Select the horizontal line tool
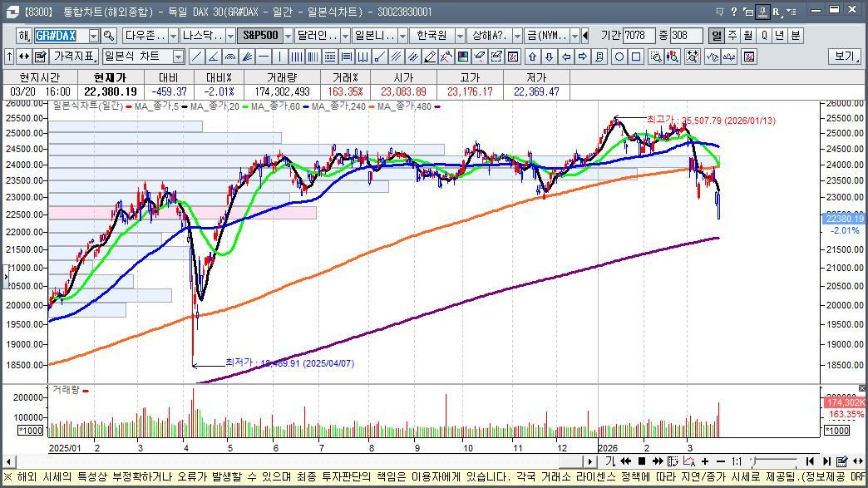868x488 pixels. pos(264,57)
